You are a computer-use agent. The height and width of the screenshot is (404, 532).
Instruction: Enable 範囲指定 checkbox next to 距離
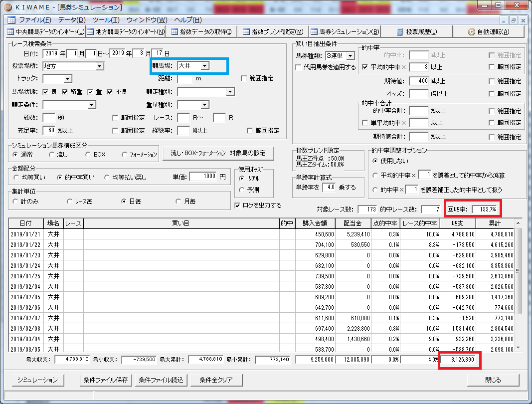tap(244, 78)
